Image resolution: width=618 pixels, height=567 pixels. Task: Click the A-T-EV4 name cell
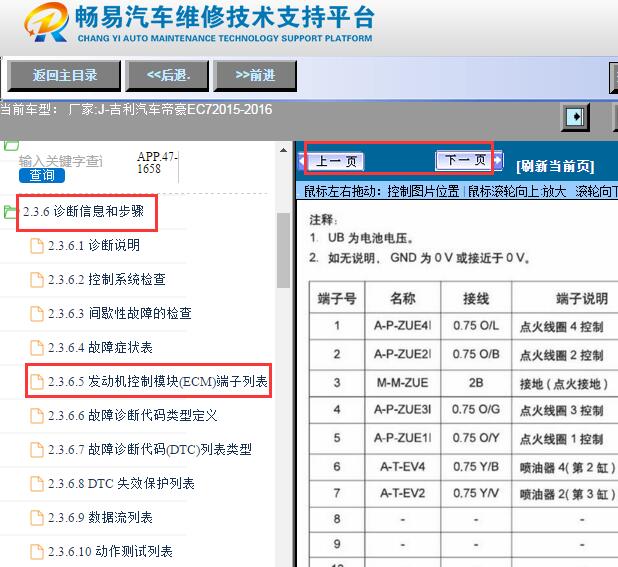402,467
